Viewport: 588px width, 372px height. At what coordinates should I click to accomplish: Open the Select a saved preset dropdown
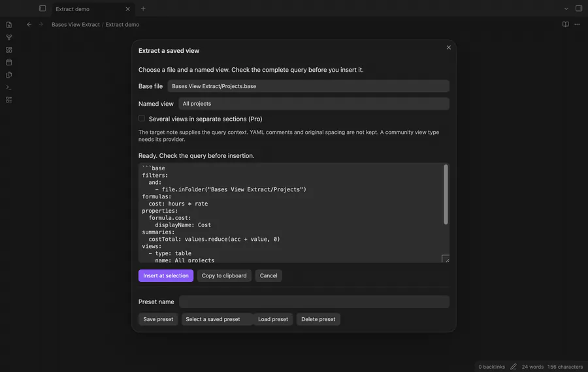216,319
